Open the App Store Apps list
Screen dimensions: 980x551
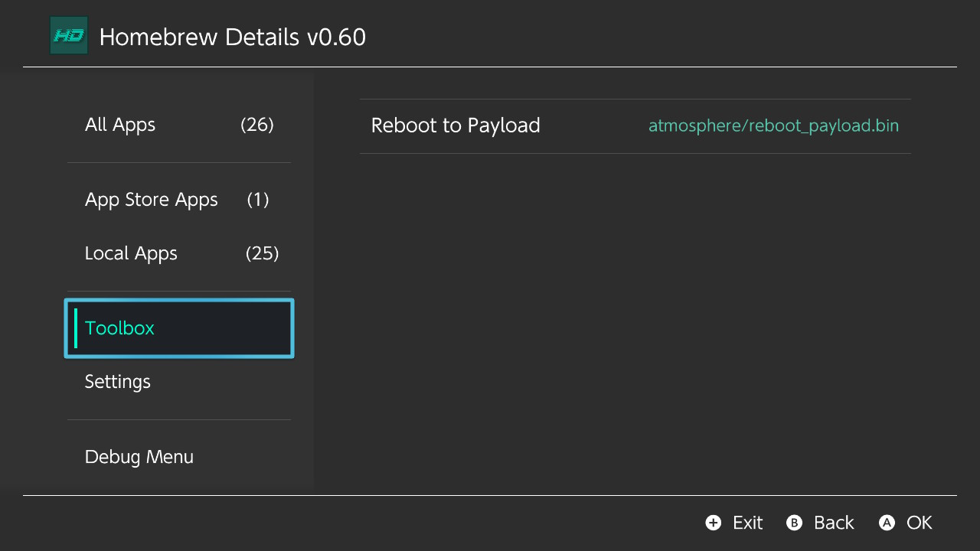pyautogui.click(x=179, y=200)
